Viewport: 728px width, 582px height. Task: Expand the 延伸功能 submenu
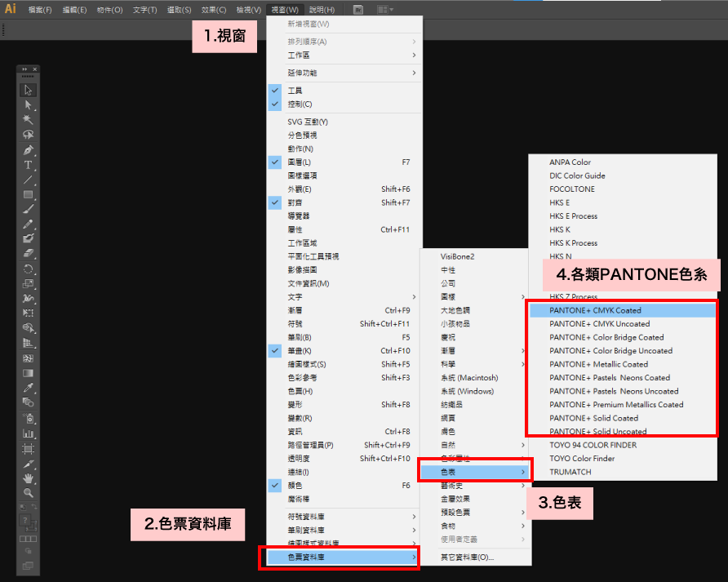point(345,73)
